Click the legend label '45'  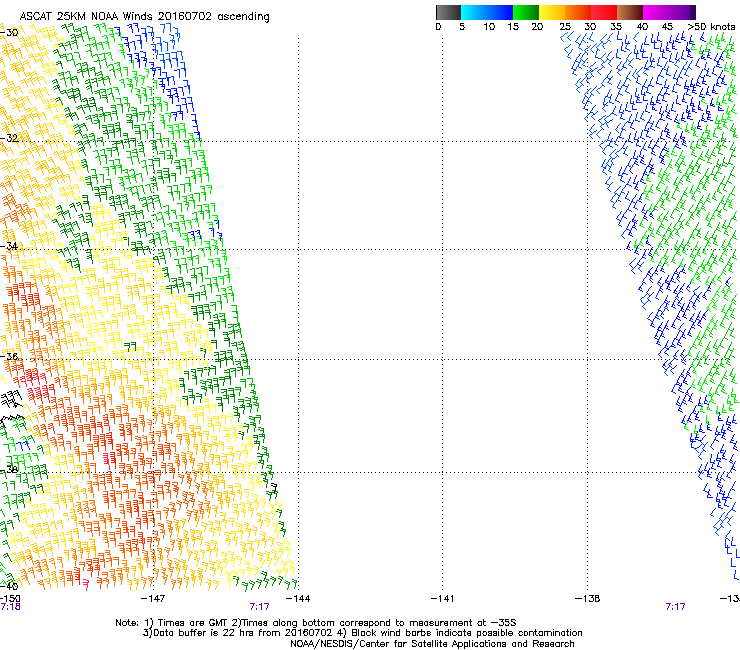pos(667,27)
